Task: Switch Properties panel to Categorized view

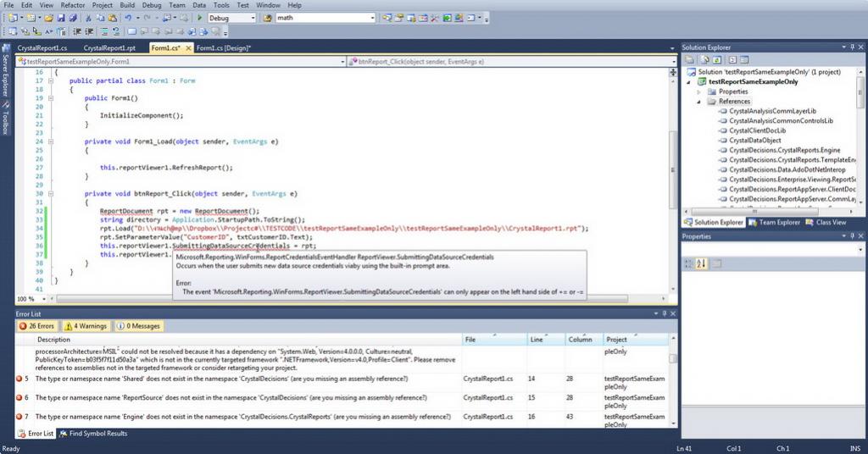Action: (x=688, y=263)
